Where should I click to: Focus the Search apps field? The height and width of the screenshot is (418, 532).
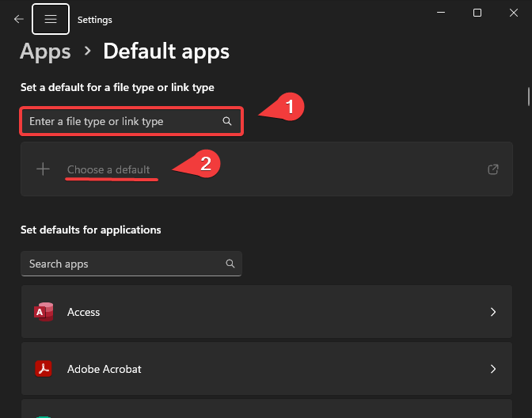(x=123, y=264)
